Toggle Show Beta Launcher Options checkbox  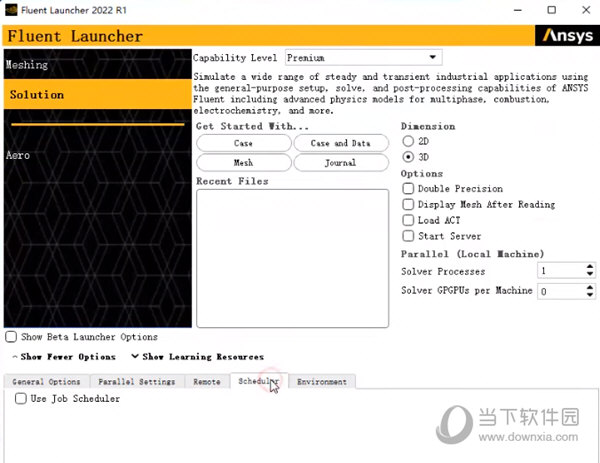(x=11, y=337)
